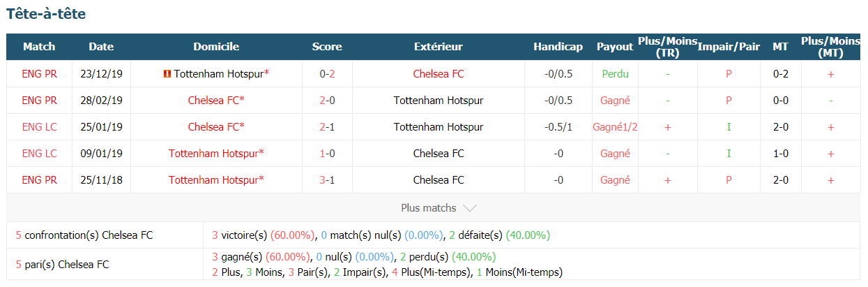Viewport: 868px width, 287px height.
Task: Open the ENG LC match dated 09/01/19
Action: click(x=39, y=154)
